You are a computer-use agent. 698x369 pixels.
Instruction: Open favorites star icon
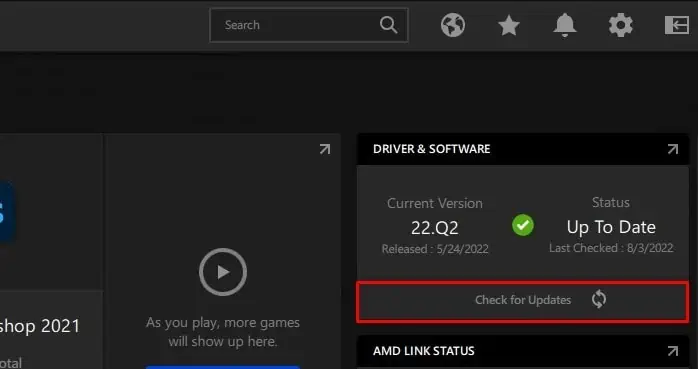(x=508, y=25)
